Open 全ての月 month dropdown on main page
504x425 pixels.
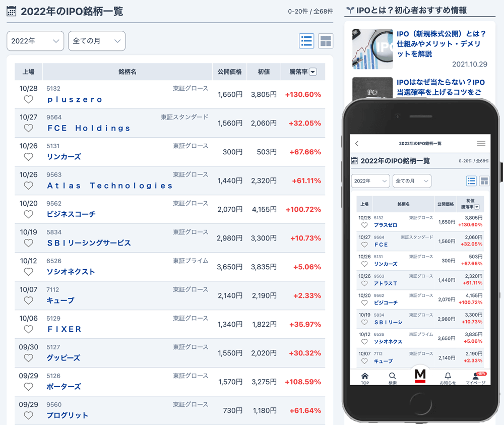pos(97,41)
